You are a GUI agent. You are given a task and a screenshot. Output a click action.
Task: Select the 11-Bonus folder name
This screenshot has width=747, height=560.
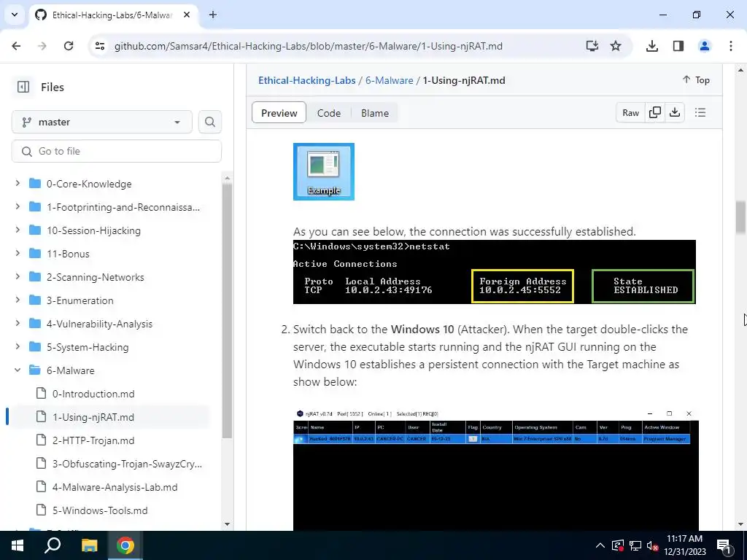click(68, 254)
